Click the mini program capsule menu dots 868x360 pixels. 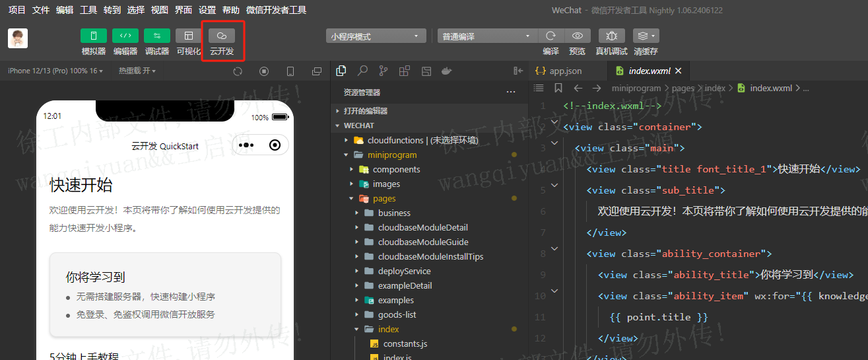click(x=246, y=145)
